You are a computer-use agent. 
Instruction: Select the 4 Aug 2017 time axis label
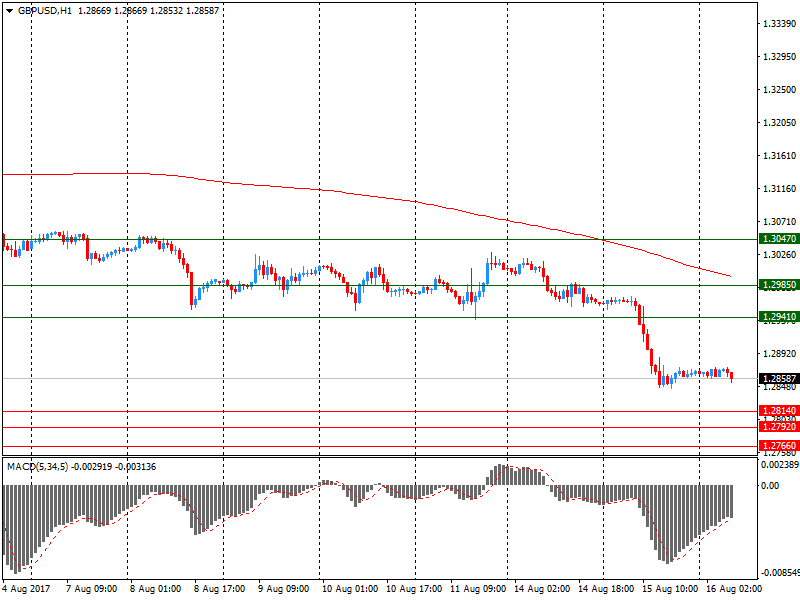coord(27,589)
